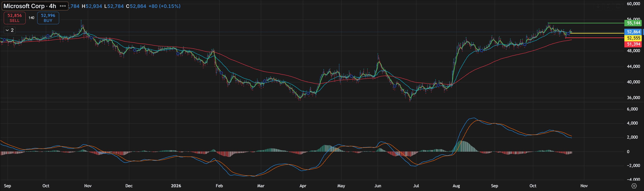Select the yellow 52,555 price label
The height and width of the screenshot is (191, 644).
pyautogui.click(x=633, y=38)
